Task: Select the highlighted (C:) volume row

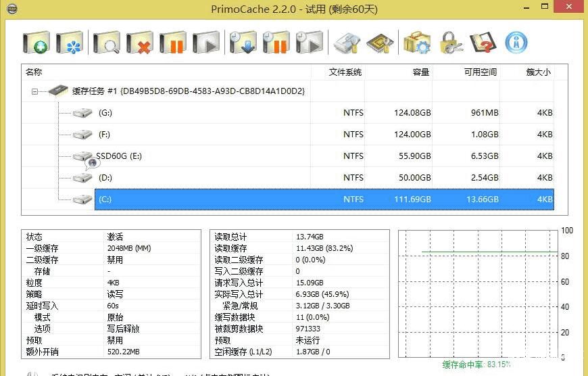Action: click(x=324, y=199)
